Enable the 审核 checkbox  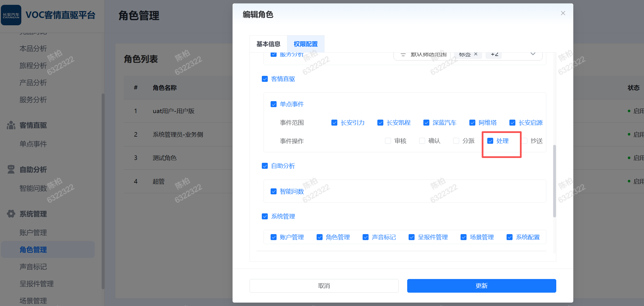388,141
